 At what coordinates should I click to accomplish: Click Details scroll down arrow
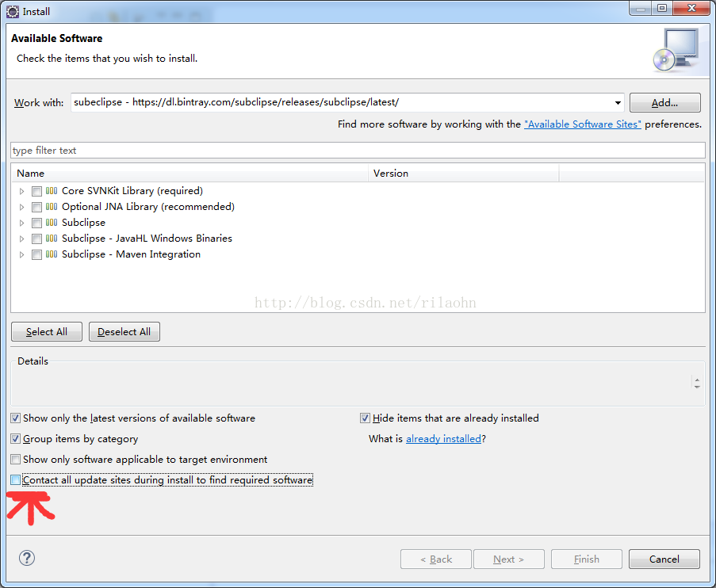pyautogui.click(x=697, y=388)
